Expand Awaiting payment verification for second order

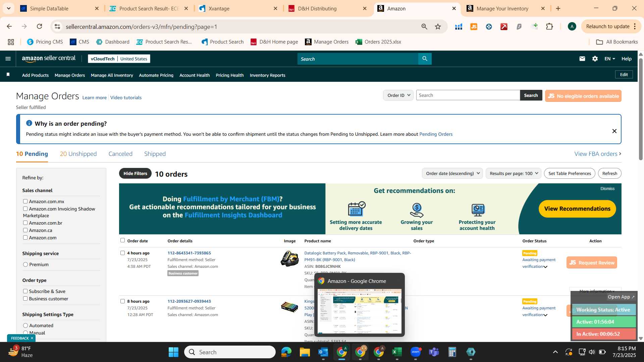(x=545, y=315)
